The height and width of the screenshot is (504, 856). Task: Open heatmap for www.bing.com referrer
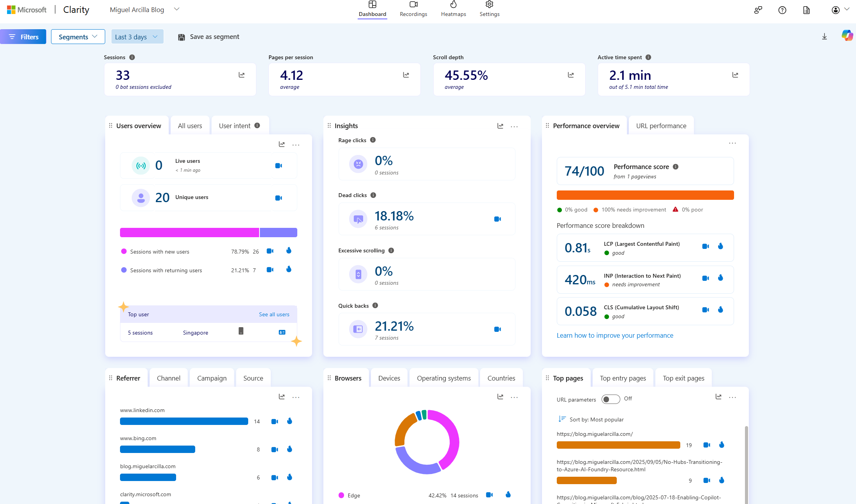click(x=289, y=449)
